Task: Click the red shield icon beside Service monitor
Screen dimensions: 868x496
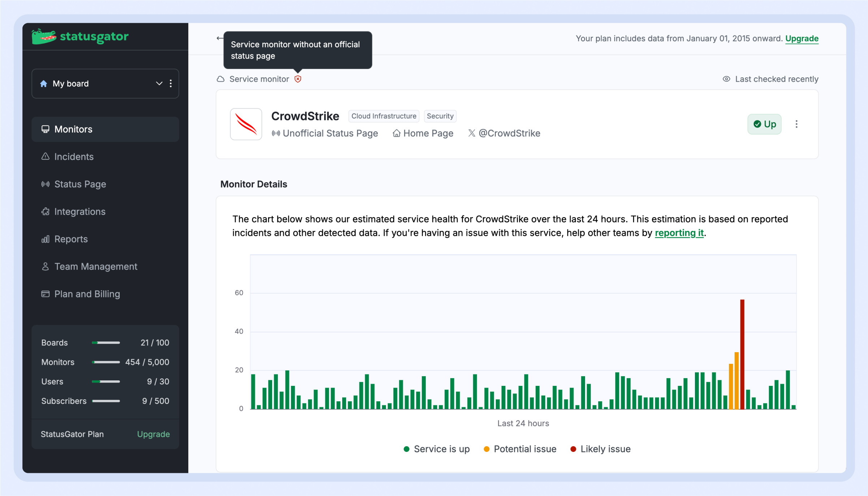Action: click(298, 79)
